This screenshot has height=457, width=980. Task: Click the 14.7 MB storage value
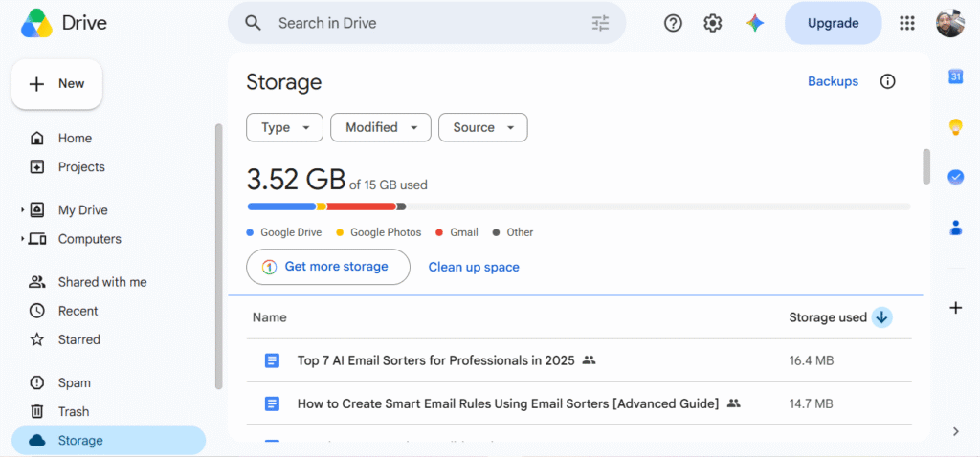pyautogui.click(x=812, y=403)
